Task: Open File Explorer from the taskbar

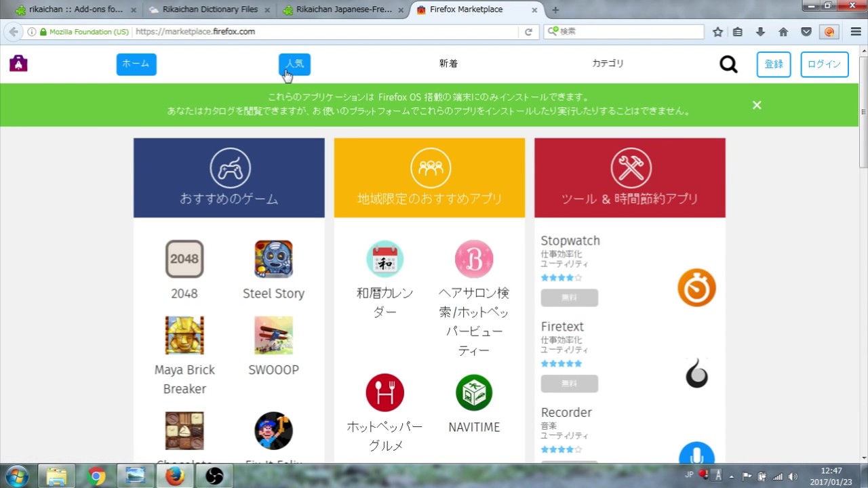Action: (x=56, y=476)
